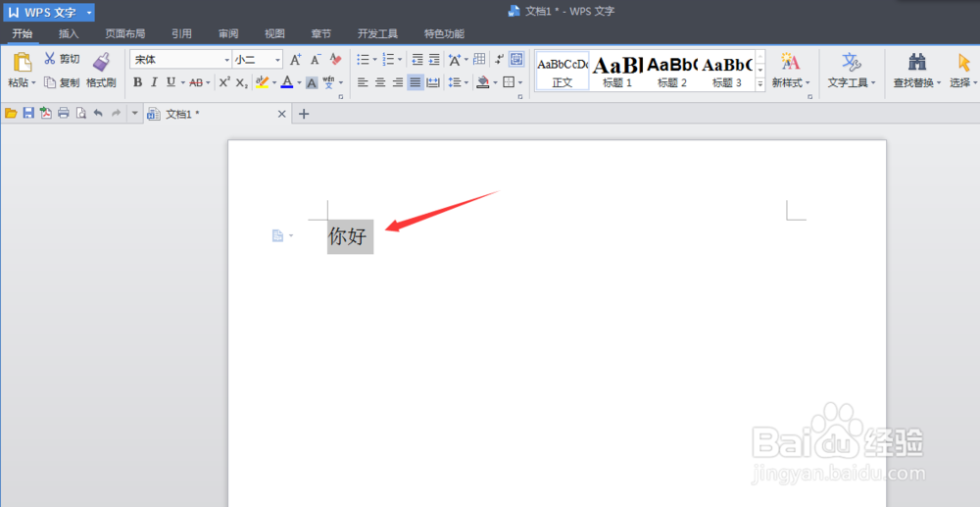The image size is (980, 507).
Task: Undo the last action
Action: click(x=98, y=113)
